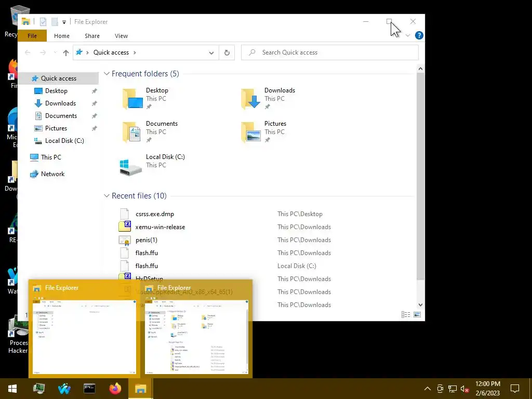Select Quick access in the navigation pane
The height and width of the screenshot is (399, 532).
(x=58, y=78)
